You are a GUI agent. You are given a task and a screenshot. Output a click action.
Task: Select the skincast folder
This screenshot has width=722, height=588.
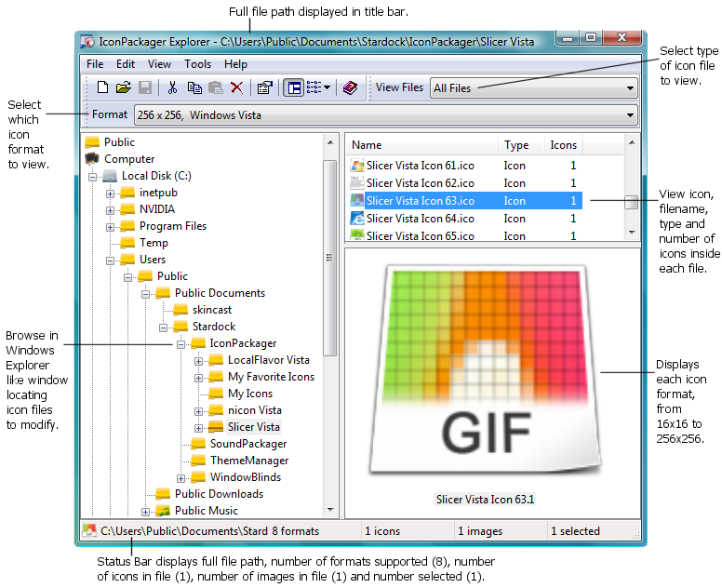212,310
